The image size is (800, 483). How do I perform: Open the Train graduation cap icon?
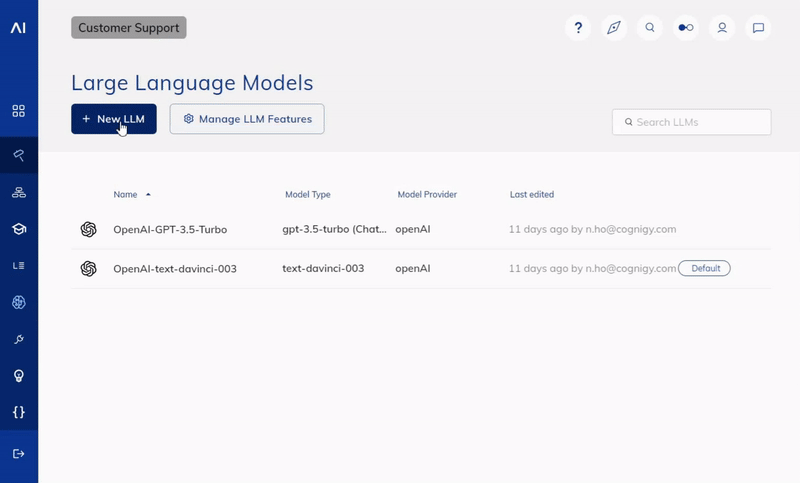coord(19,229)
